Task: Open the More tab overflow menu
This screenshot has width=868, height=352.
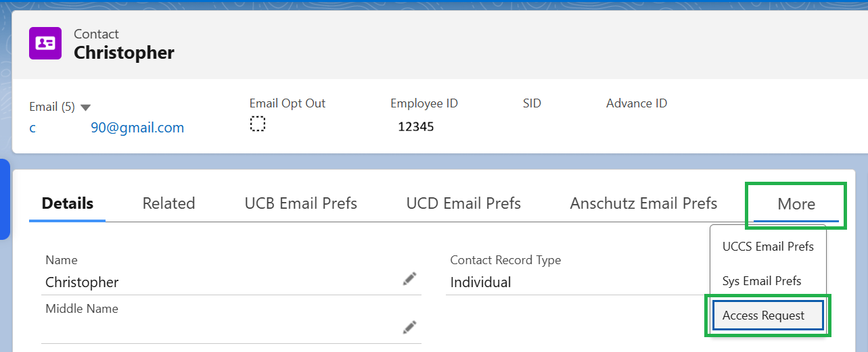Action: pyautogui.click(x=796, y=204)
